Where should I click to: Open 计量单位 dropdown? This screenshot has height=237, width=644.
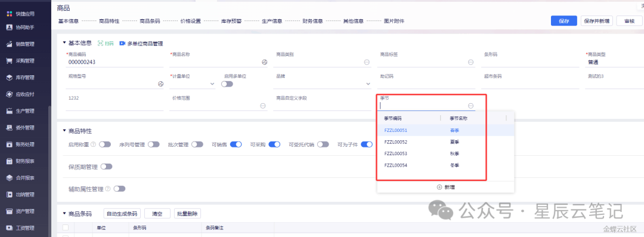tap(212, 84)
